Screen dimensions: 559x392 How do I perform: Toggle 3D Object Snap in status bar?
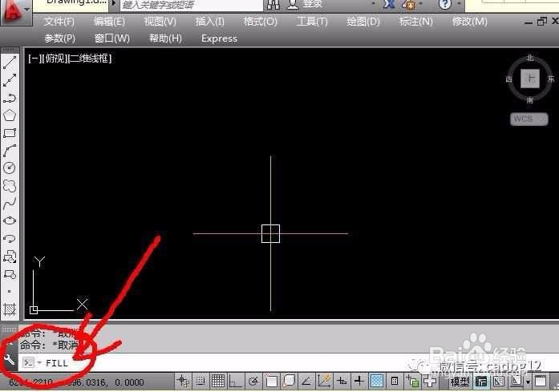pyautogui.click(x=289, y=382)
